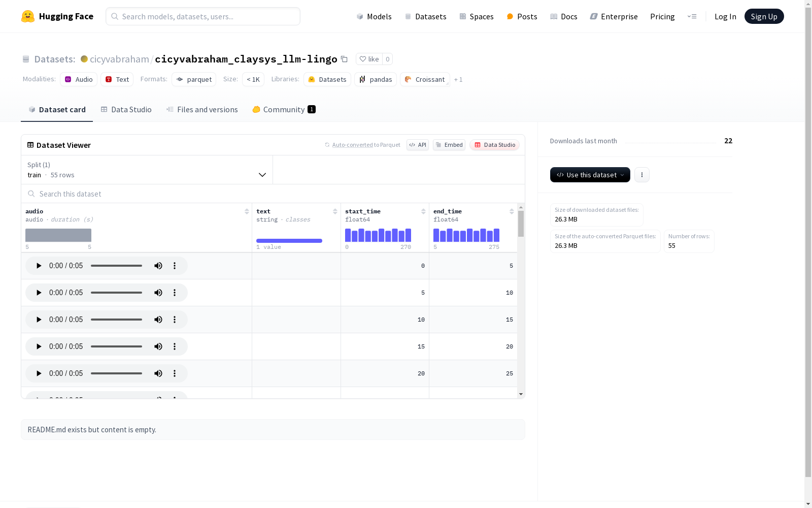Image resolution: width=812 pixels, height=508 pixels.
Task: Open Docs in top navigation
Action: click(564, 16)
